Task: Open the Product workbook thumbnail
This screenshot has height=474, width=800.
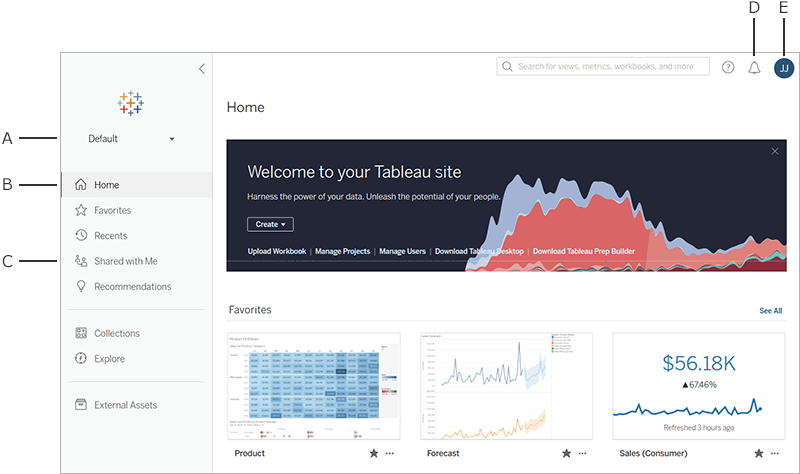Action: pyautogui.click(x=314, y=386)
